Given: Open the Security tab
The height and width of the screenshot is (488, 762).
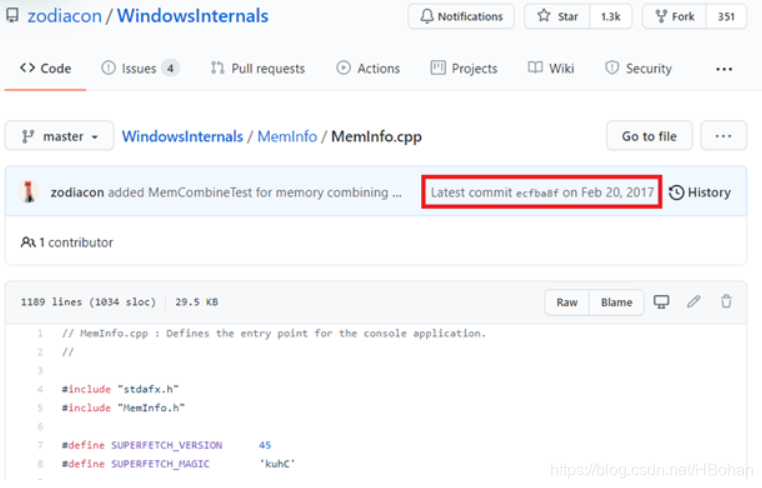Looking at the screenshot, I should [639, 69].
